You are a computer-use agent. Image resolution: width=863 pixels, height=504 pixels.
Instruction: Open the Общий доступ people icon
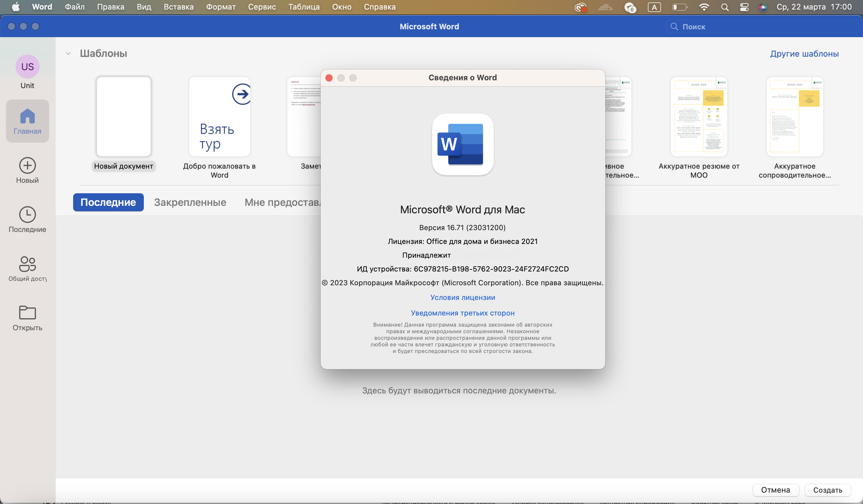pyautogui.click(x=27, y=264)
